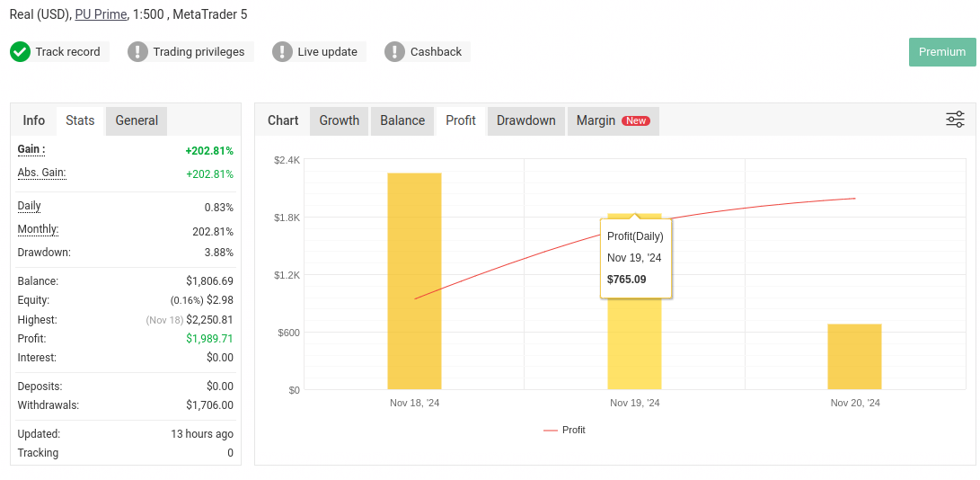Switch to the Growth chart tab
Screen dimensions: 980x480
tap(339, 120)
